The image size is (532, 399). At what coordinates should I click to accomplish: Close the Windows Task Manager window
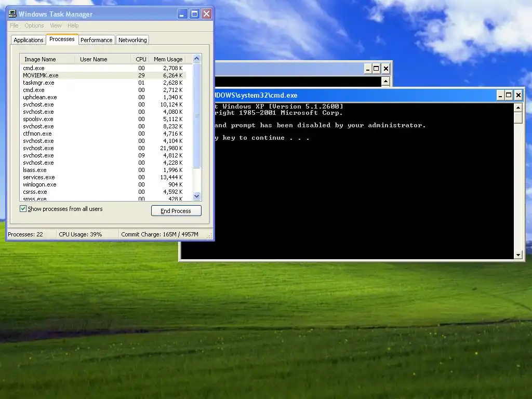206,14
